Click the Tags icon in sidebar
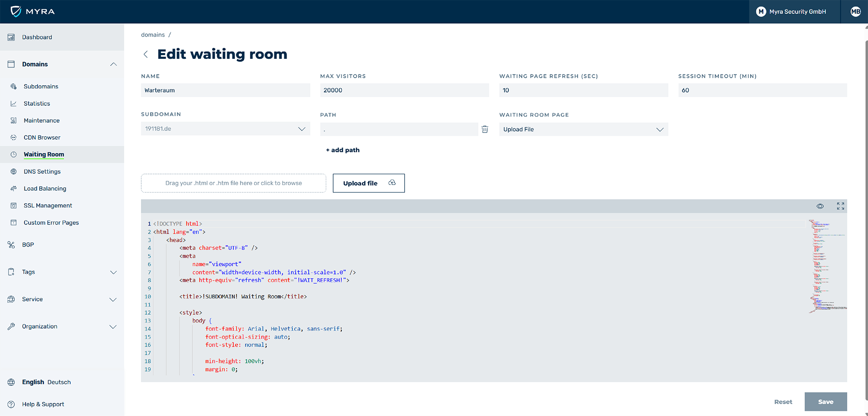 coord(11,272)
